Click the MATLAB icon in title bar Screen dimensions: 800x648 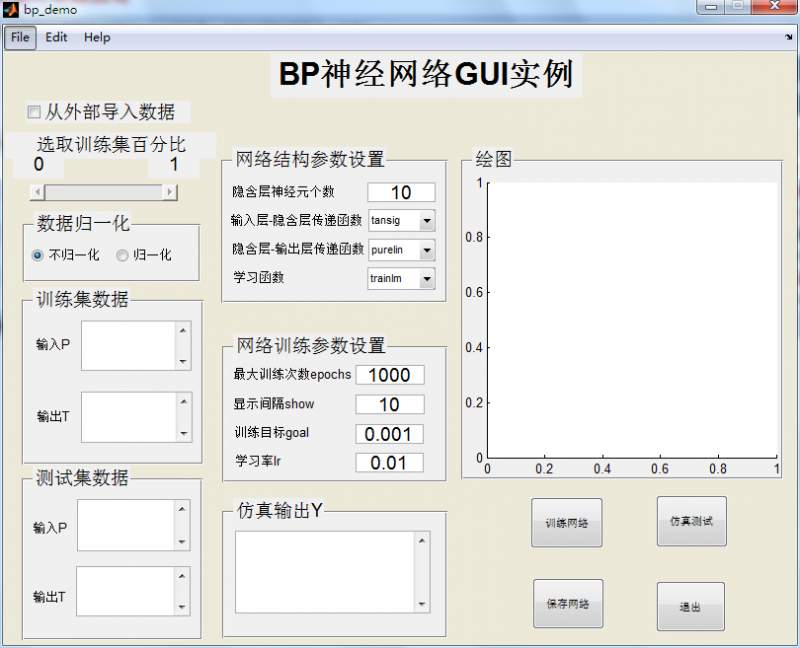(11, 10)
